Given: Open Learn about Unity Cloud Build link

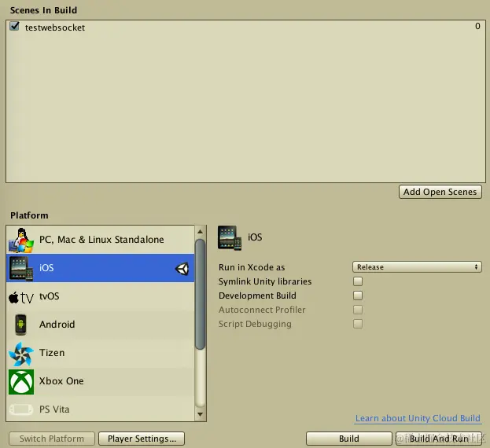Looking at the screenshot, I should 418,418.
